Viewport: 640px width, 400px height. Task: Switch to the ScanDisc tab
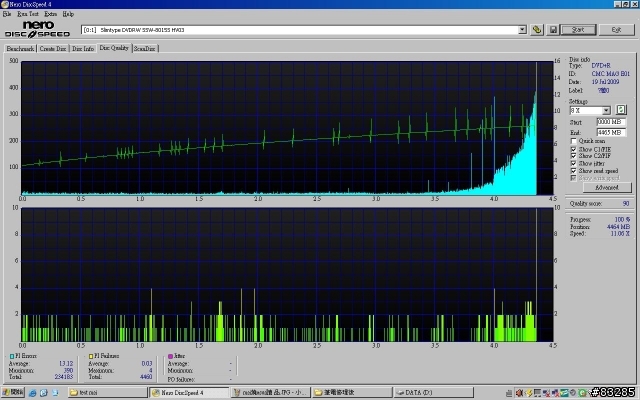(145, 49)
